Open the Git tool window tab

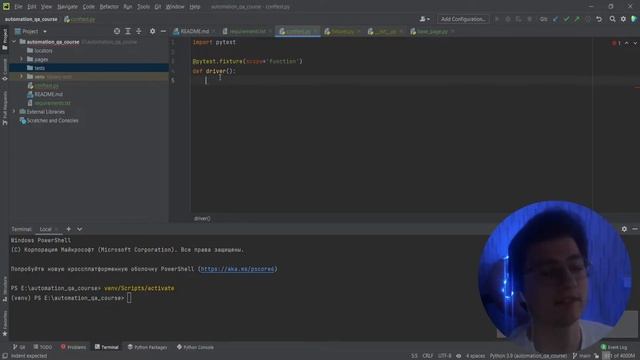[x=19, y=347]
